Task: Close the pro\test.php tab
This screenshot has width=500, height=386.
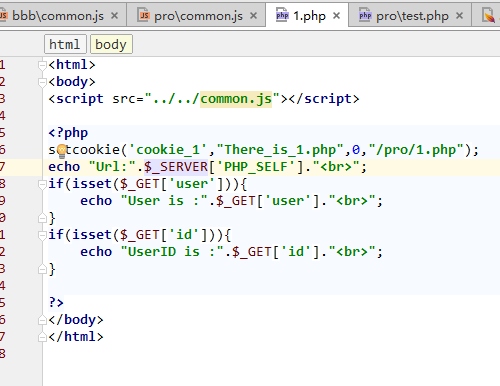Action: [459, 16]
